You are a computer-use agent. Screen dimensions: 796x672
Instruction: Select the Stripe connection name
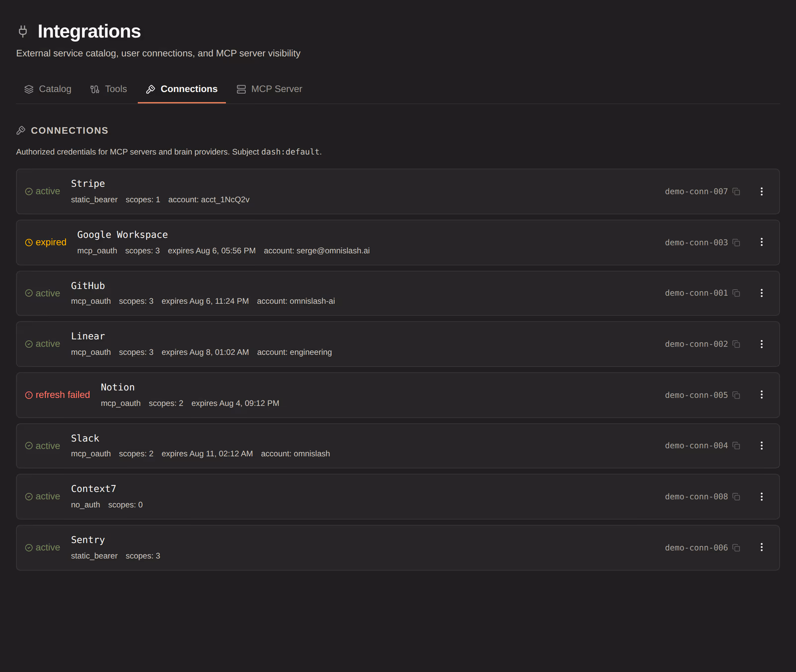88,184
